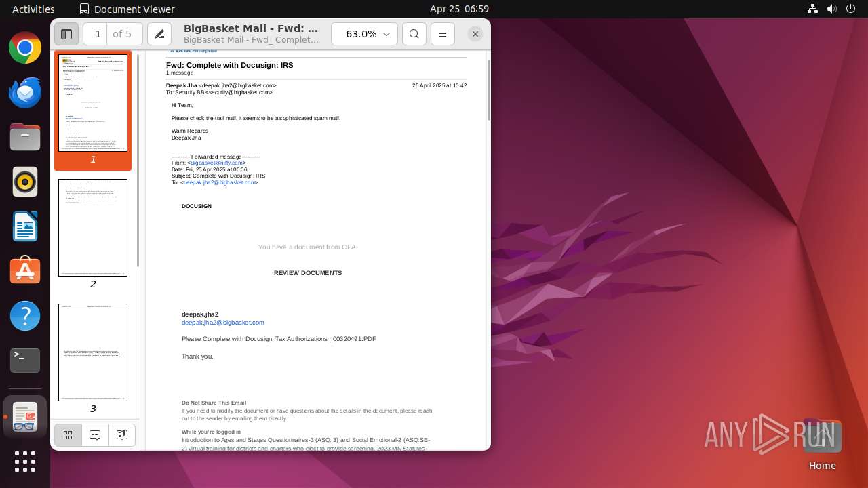Click REVIEW DOCUMENTS text

pyautogui.click(x=308, y=273)
